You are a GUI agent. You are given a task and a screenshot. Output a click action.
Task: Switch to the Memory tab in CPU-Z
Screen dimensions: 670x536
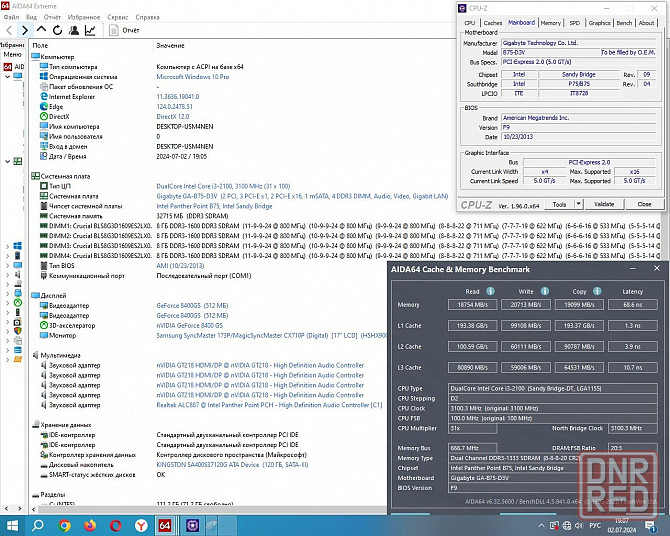550,22
